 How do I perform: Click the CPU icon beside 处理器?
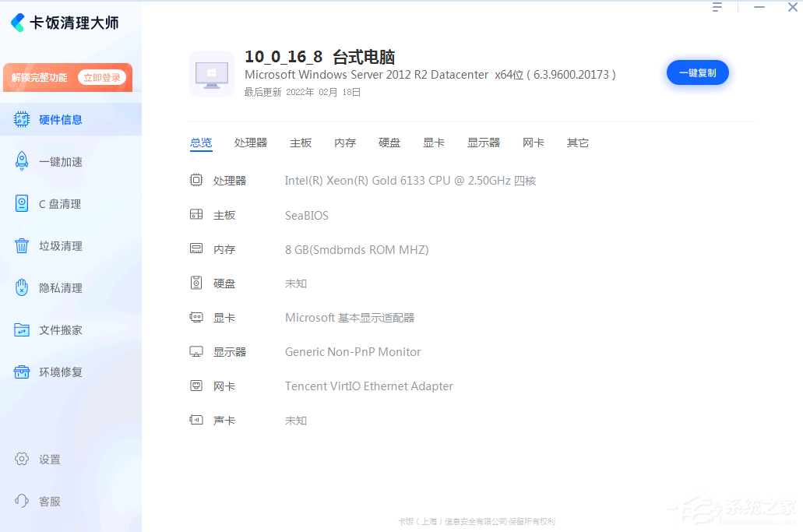(196, 179)
